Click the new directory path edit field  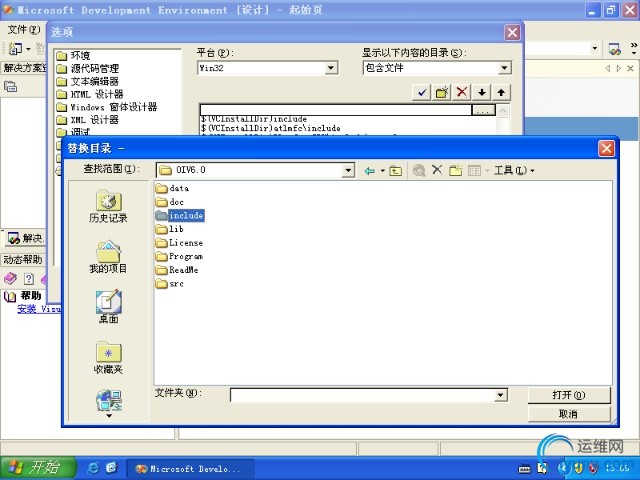[x=336, y=110]
